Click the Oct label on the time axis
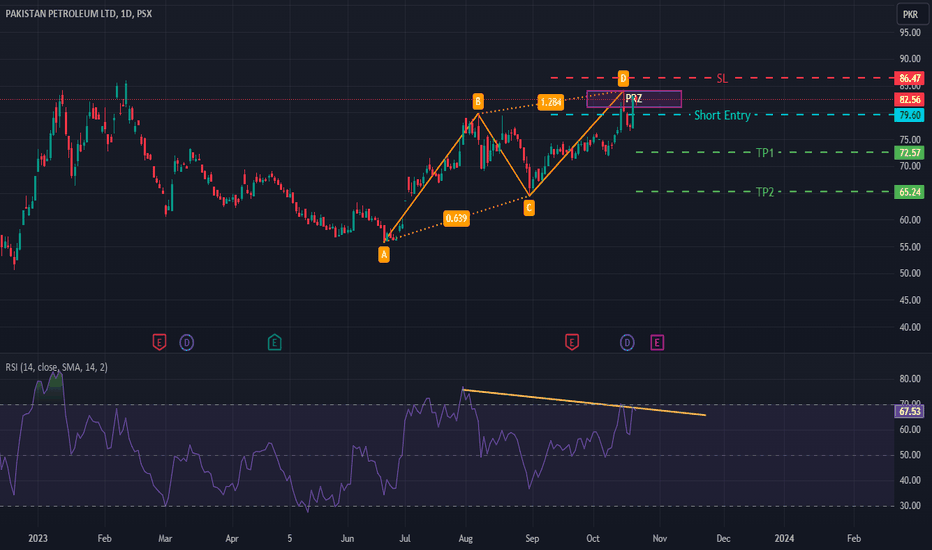Viewport: 932px width, 550px height. coord(593,539)
